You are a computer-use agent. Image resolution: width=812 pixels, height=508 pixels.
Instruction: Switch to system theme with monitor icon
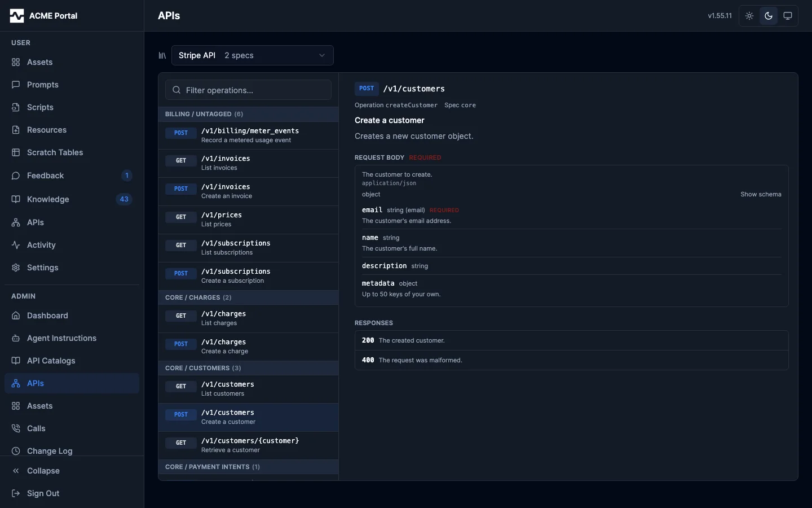pos(788,16)
